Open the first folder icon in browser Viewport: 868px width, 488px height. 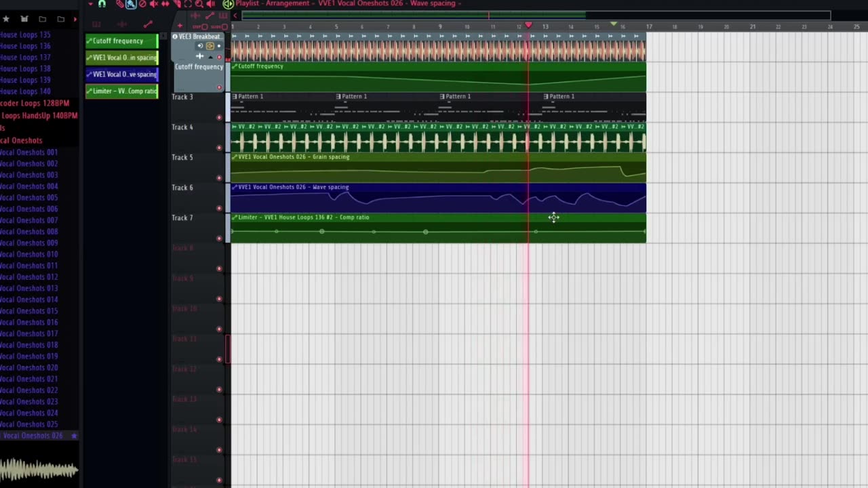pyautogui.click(x=42, y=19)
